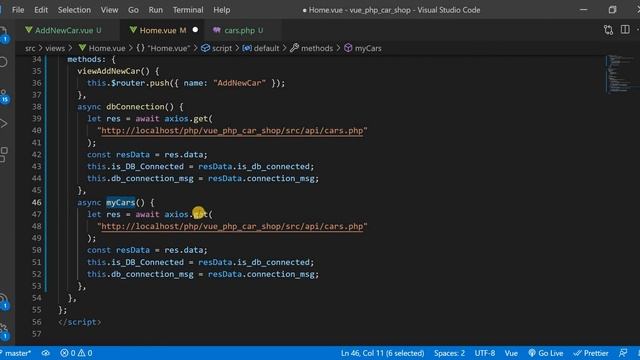The image size is (640, 360).
Task: Open the cars.php URL on line 40
Action: click(x=232, y=131)
